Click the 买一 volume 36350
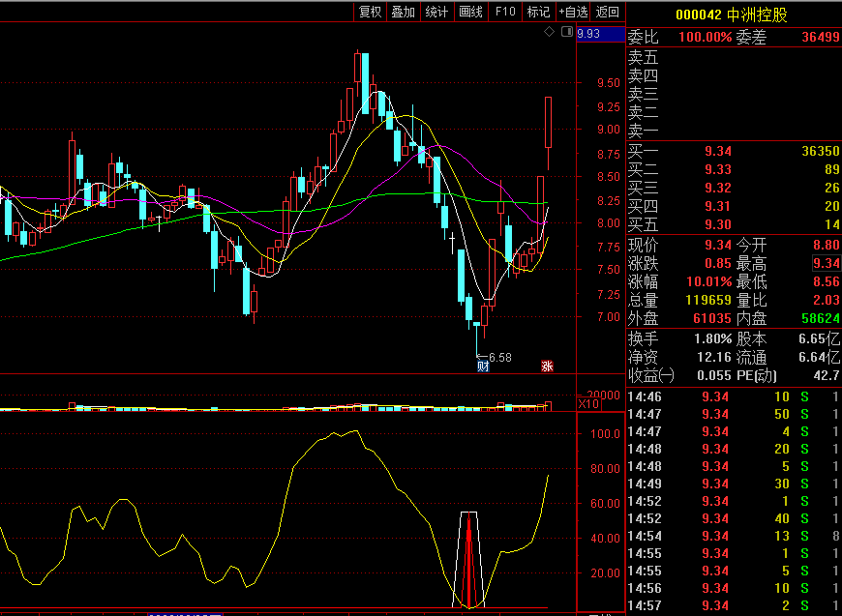 click(x=821, y=151)
